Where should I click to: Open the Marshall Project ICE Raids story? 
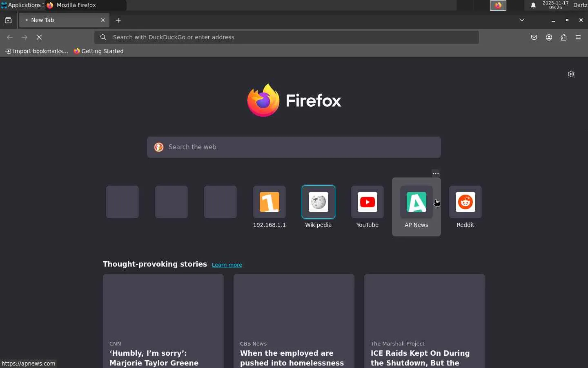coord(425,321)
